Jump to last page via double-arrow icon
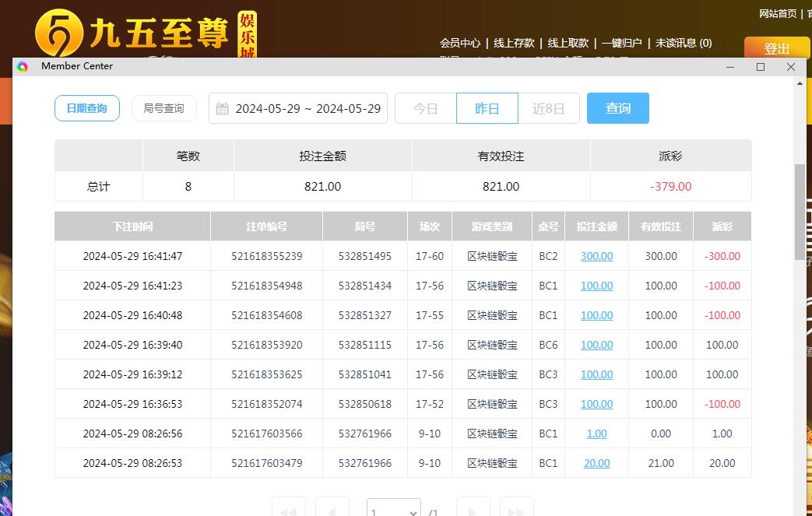This screenshot has height=516, width=812. point(516,510)
